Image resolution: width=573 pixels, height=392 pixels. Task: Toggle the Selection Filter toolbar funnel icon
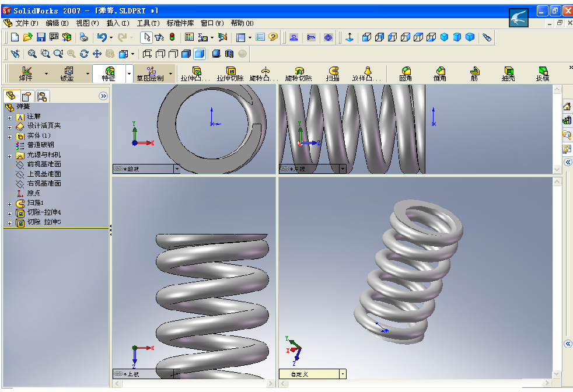159,37
